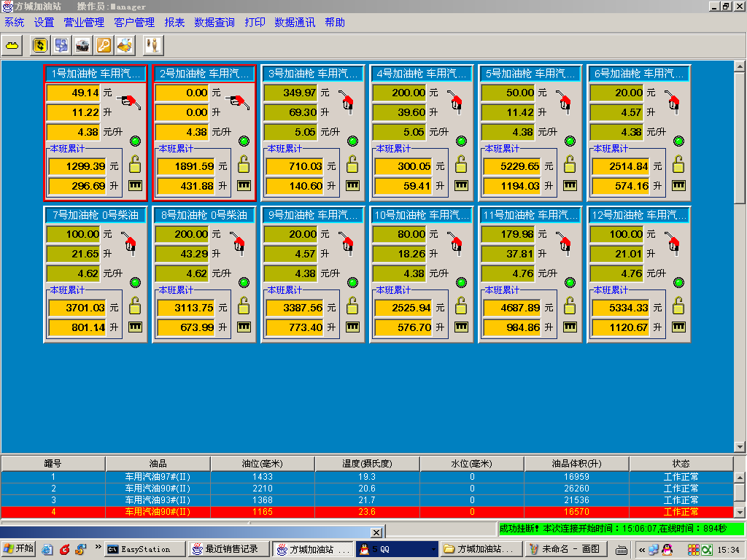Click the nozzle icon on pump 3
The image size is (747, 560).
pyautogui.click(x=347, y=102)
